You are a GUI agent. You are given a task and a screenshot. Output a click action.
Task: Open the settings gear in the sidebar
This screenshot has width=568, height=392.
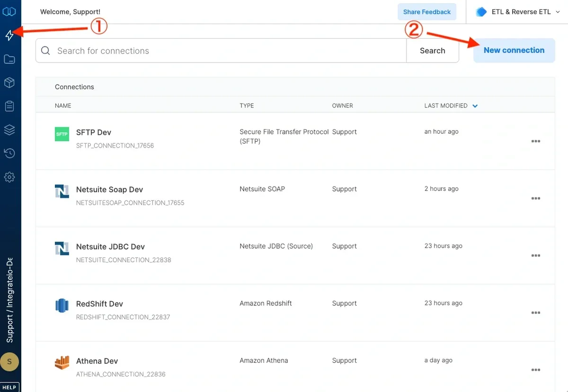click(x=10, y=177)
